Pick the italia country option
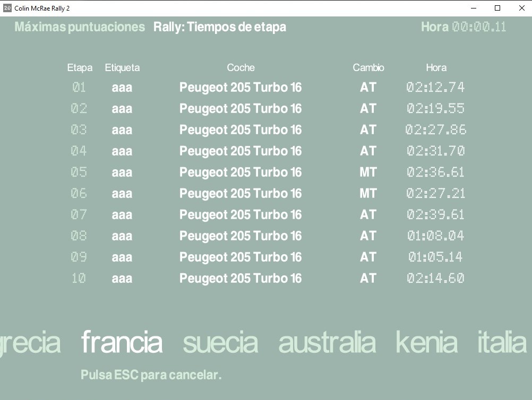Screen dimensions: 532x400 click(502, 342)
